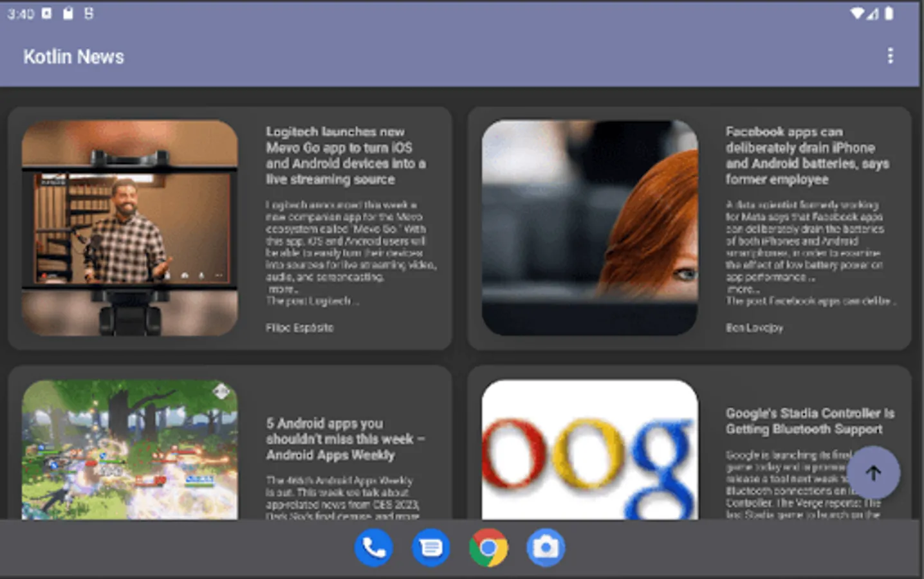
Task: Read the Logitech launches new Mevo Go headline
Action: (x=346, y=156)
